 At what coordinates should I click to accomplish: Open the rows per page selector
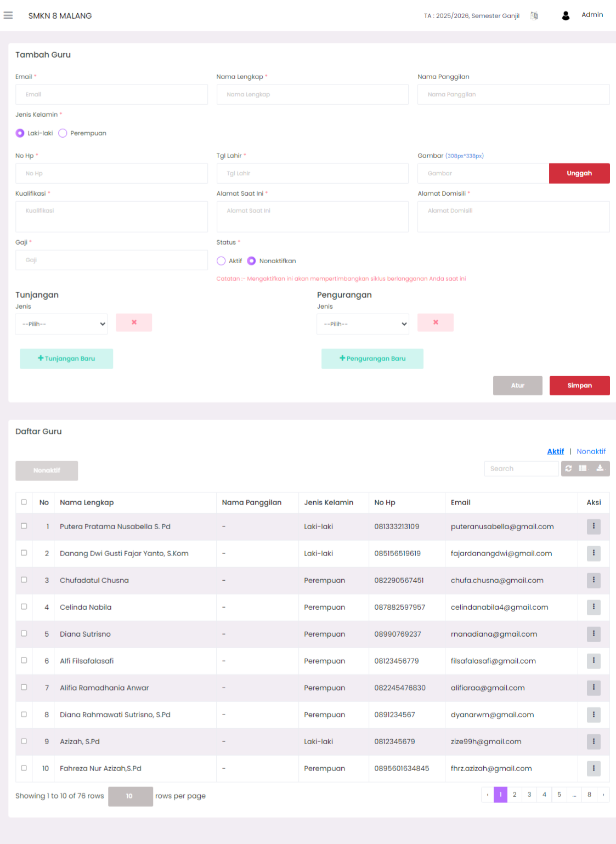tap(130, 796)
